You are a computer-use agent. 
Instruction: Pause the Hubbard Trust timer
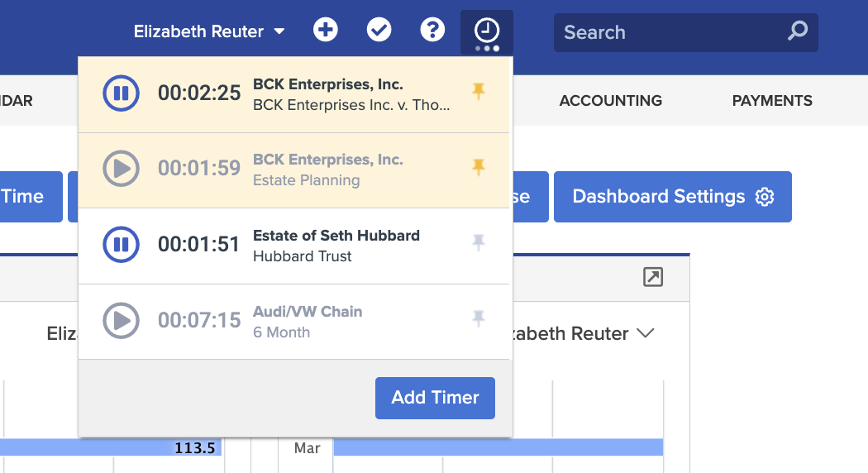coord(121,244)
